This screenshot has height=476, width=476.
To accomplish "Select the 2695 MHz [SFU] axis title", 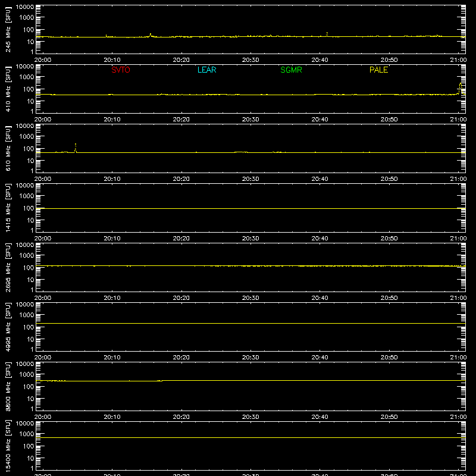I will 8,267.
